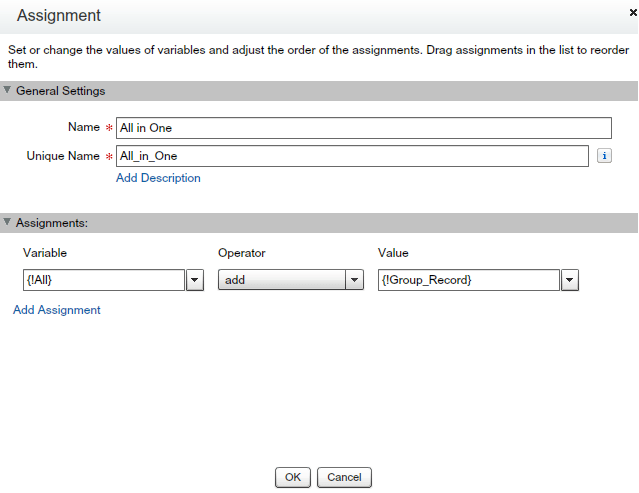The image size is (639, 493).
Task: Open the Operator dropdown showing 'add'
Action: tap(354, 280)
